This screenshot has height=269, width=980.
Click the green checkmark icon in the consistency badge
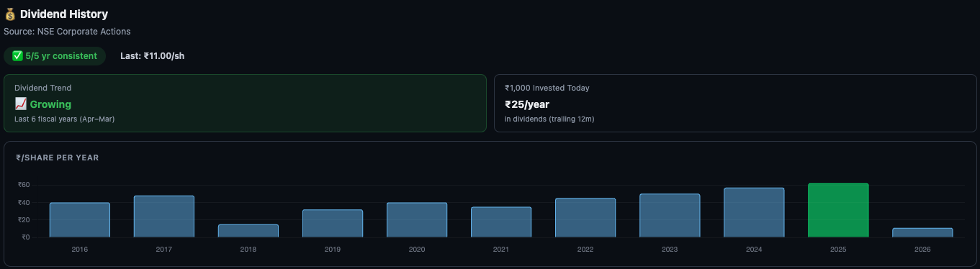coord(17,56)
